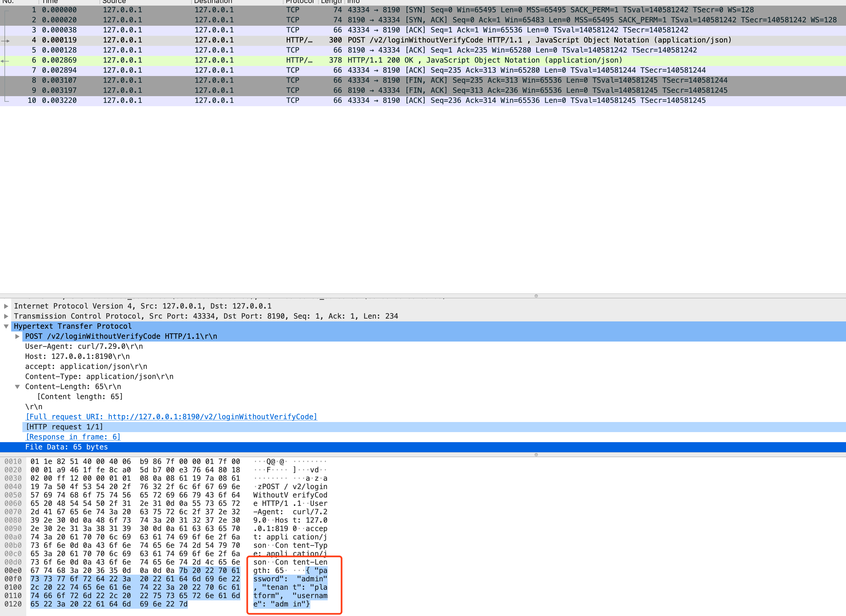Select the File Data: 65 bytes row
This screenshot has height=616, width=846.
66,447
